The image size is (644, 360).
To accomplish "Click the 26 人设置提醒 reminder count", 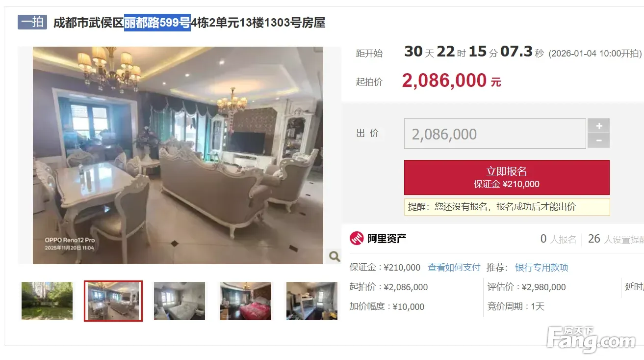I will [616, 239].
